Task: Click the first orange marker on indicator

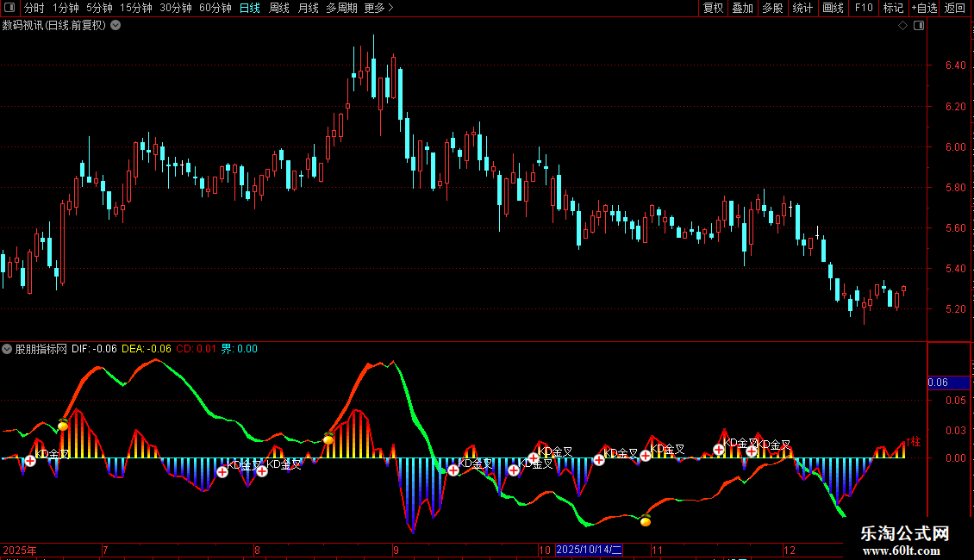Action: click(63, 425)
